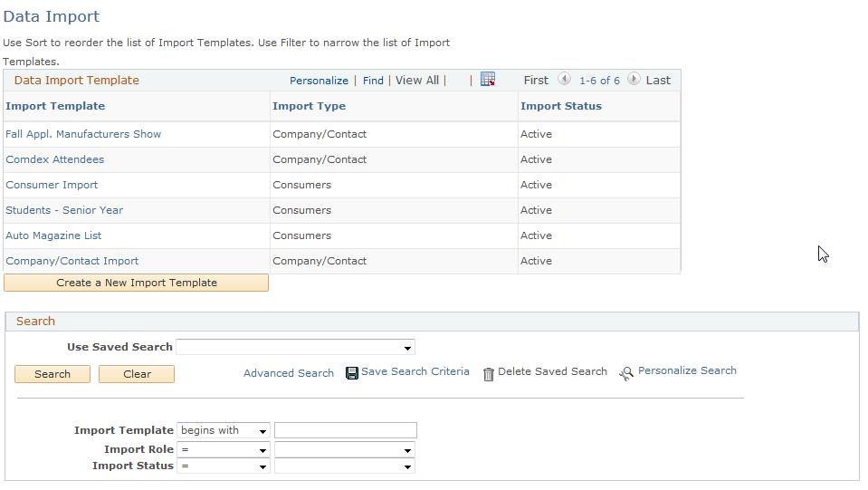
Task: Open the Import Role value dropdown
Action: click(x=344, y=449)
